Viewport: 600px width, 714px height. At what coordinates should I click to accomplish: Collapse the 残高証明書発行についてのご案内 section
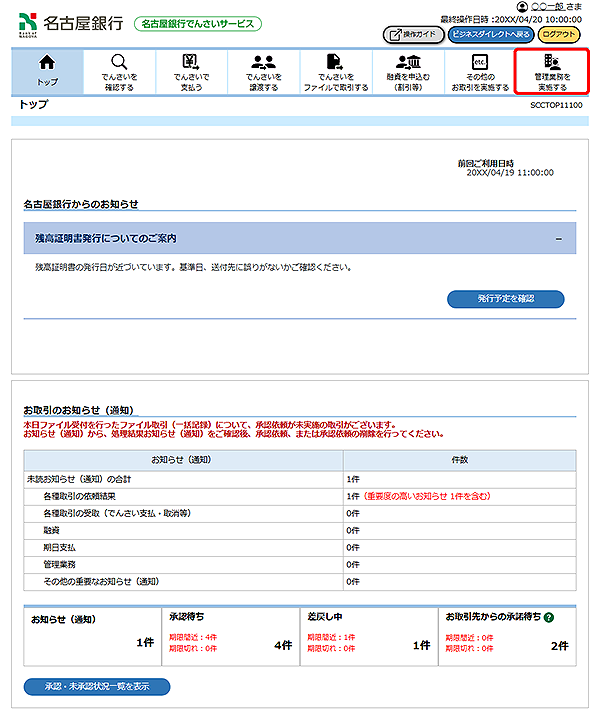558,239
